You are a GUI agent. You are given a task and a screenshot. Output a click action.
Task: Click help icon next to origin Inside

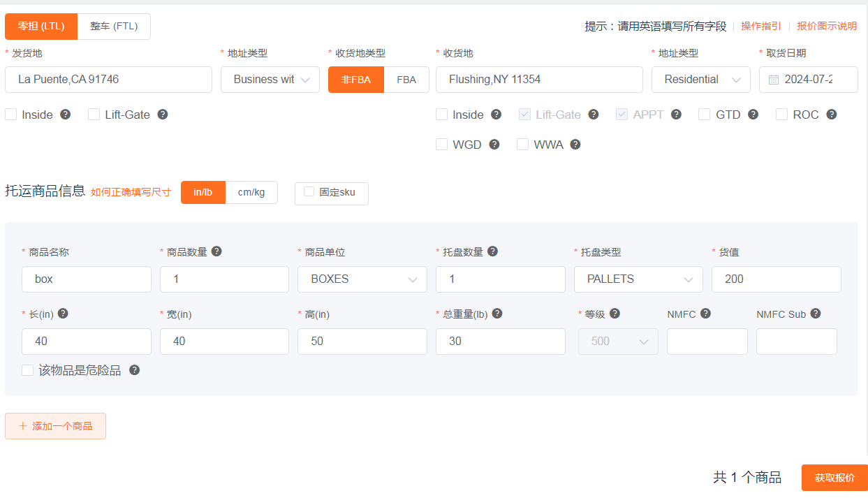point(65,115)
